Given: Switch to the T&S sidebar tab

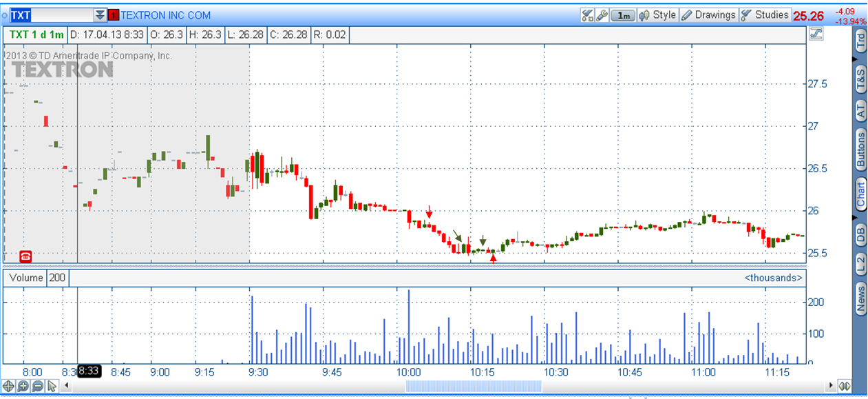Looking at the screenshot, I should (860, 78).
